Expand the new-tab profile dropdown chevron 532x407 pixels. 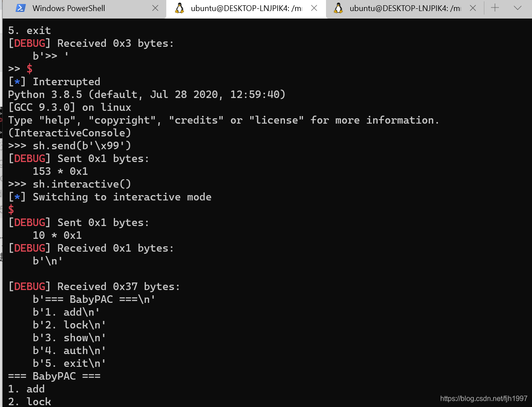[518, 8]
